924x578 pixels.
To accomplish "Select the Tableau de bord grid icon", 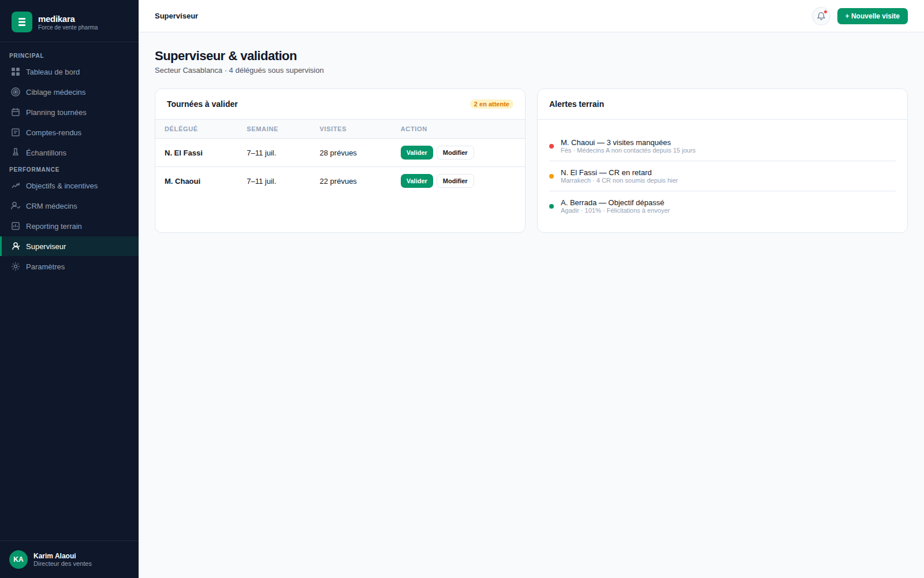I will tap(16, 72).
